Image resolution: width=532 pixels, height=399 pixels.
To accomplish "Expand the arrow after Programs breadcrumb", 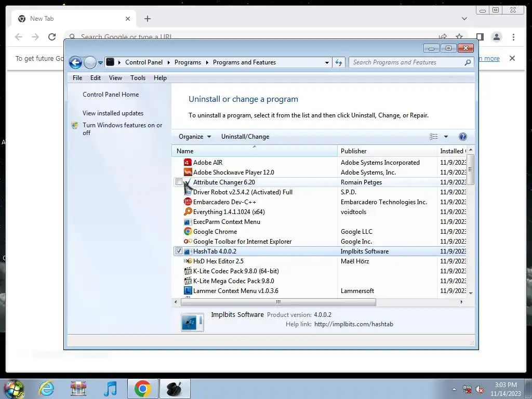I will (207, 62).
